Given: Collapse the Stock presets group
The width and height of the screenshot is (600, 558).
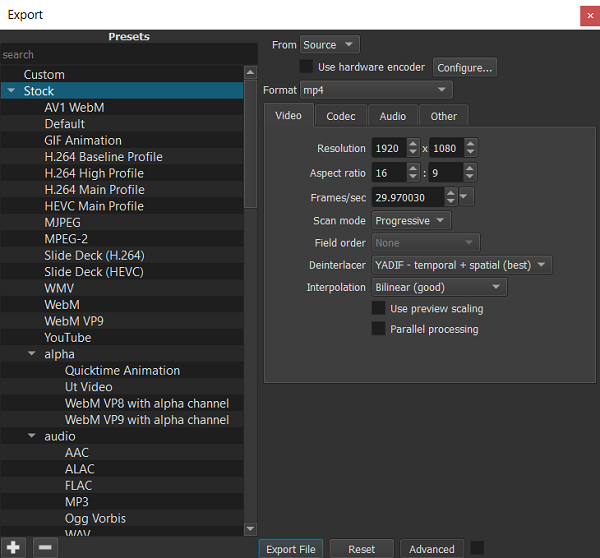Looking at the screenshot, I should tap(10, 91).
